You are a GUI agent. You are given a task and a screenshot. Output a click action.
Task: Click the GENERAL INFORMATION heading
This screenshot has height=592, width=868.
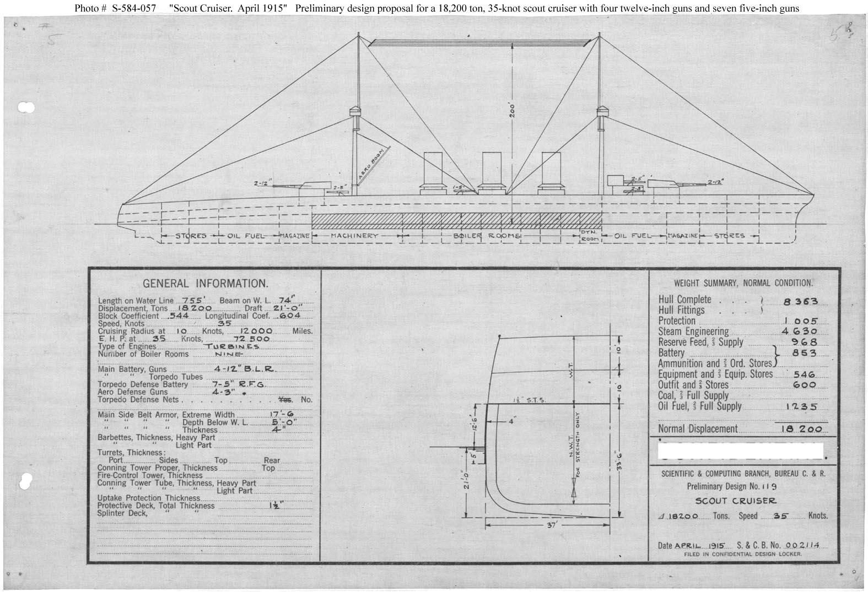205,284
